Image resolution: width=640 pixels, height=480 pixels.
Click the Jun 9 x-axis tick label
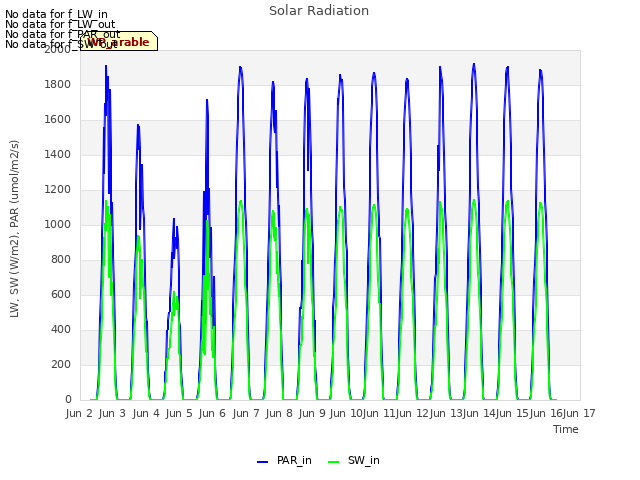coord(312,413)
